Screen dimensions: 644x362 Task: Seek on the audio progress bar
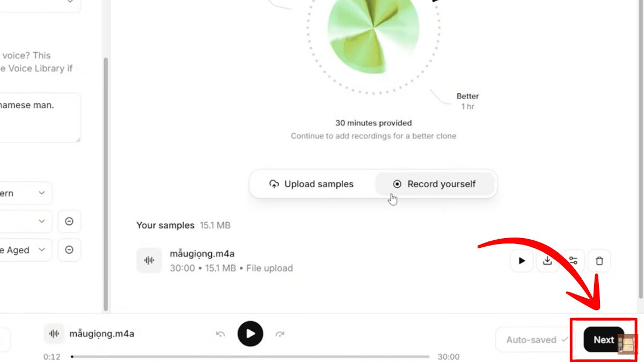[x=250, y=357]
